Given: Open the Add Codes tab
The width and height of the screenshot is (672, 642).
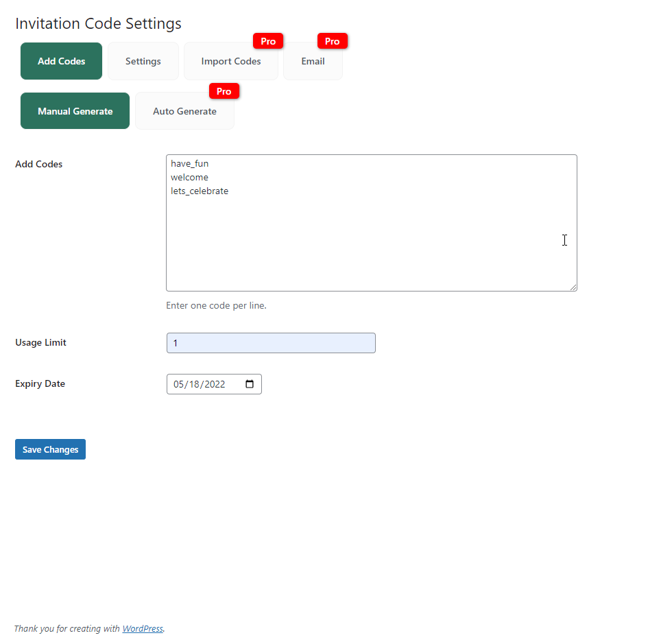Looking at the screenshot, I should tap(61, 61).
